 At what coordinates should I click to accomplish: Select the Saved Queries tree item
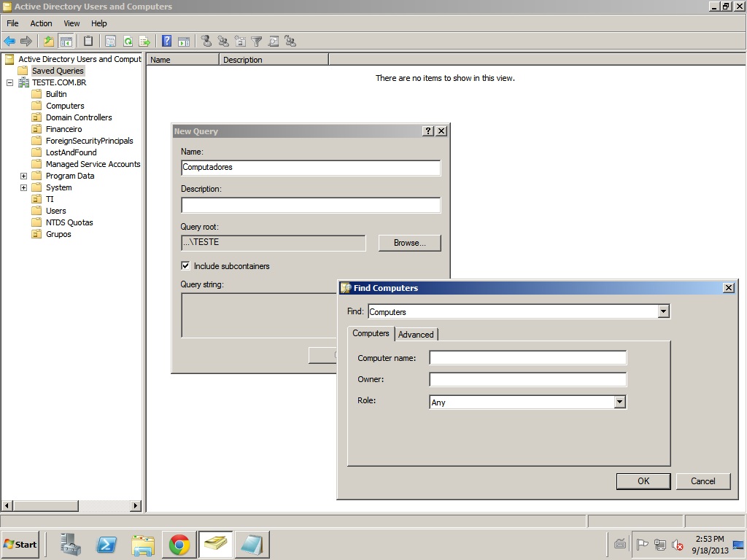pos(58,71)
